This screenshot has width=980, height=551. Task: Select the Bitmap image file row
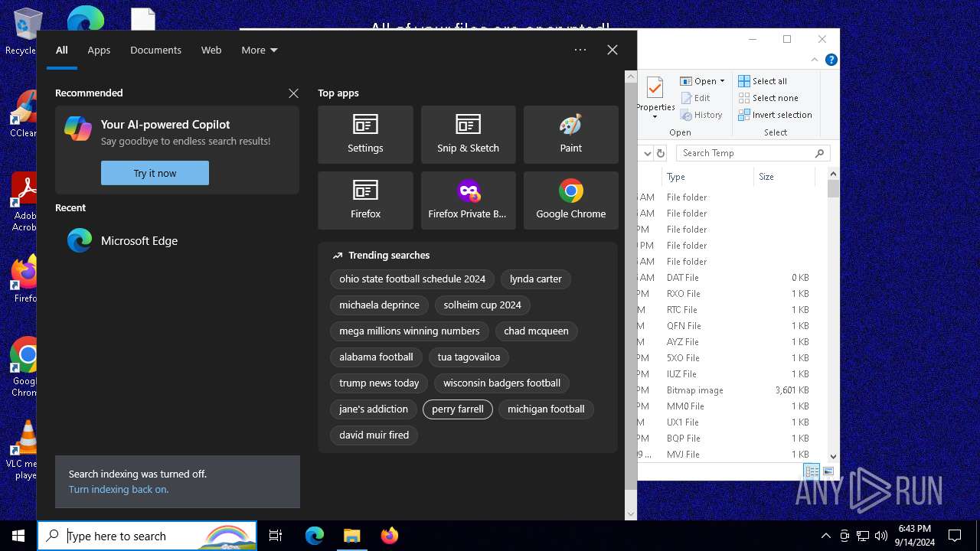coord(725,390)
